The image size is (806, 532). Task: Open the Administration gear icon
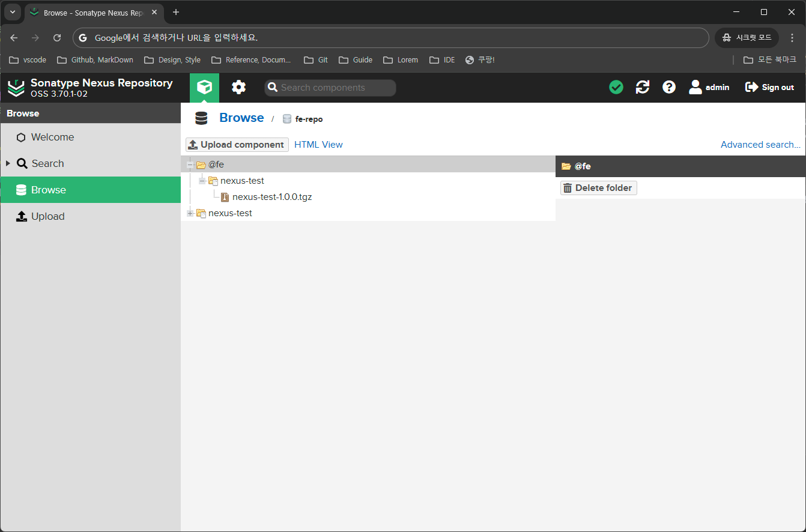tap(239, 88)
